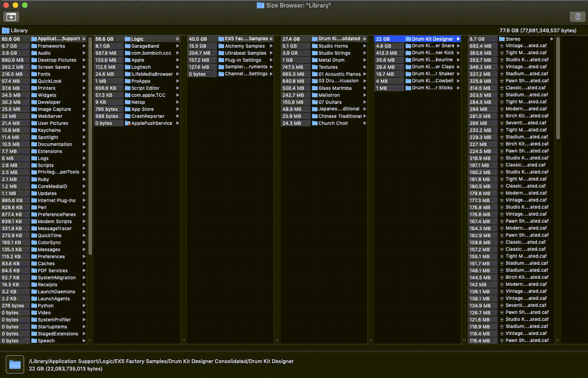588x378 pixels.
Task: Expand the Studio Strings folder arrow
Action: pyautogui.click(x=365, y=53)
